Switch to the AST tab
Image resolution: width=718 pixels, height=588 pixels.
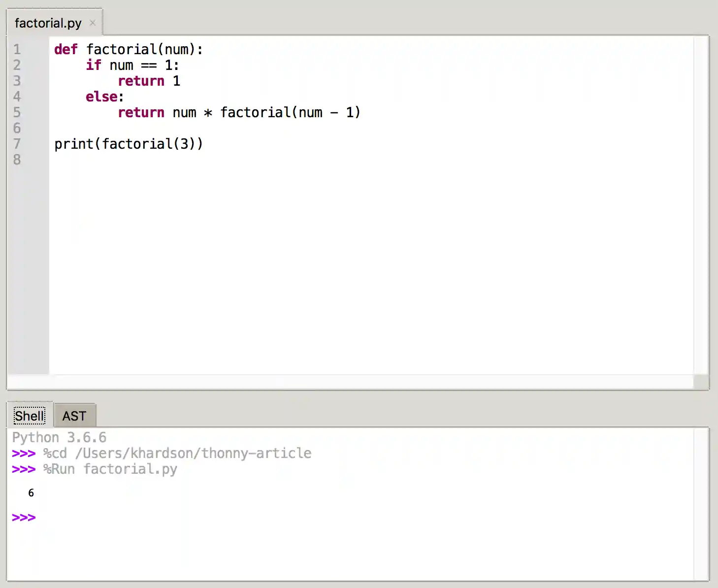pyautogui.click(x=74, y=416)
